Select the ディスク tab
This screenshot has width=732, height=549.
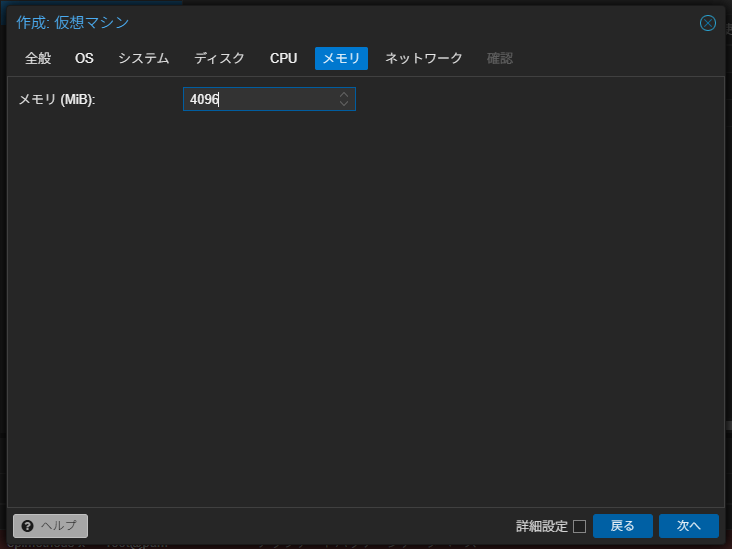[x=219, y=58]
